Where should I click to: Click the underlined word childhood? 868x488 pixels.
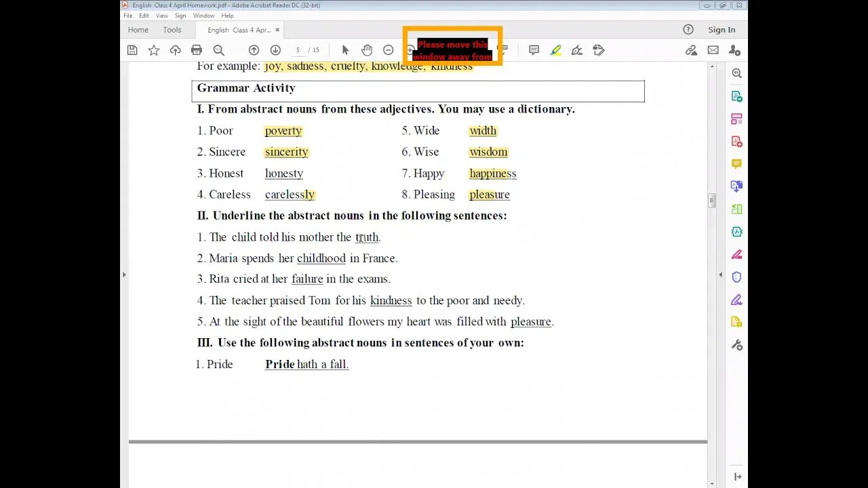pyautogui.click(x=321, y=258)
